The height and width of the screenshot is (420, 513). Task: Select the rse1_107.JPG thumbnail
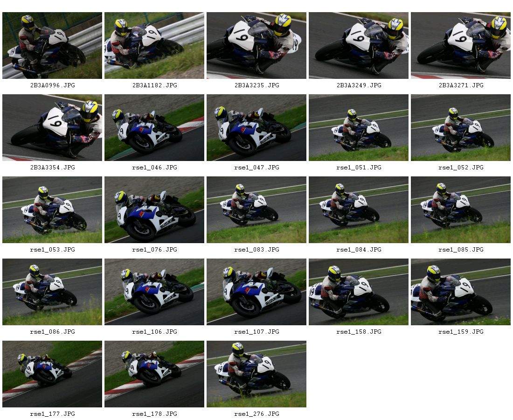point(256,292)
